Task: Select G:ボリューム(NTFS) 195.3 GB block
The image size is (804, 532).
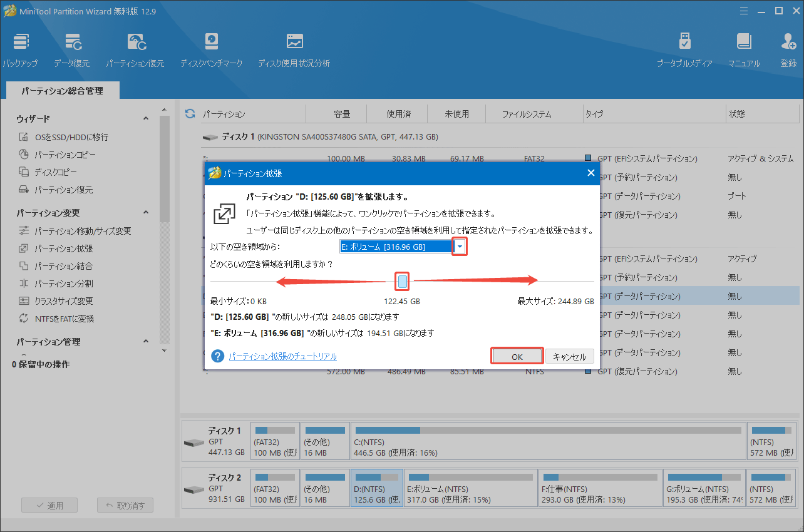Action: [x=704, y=488]
